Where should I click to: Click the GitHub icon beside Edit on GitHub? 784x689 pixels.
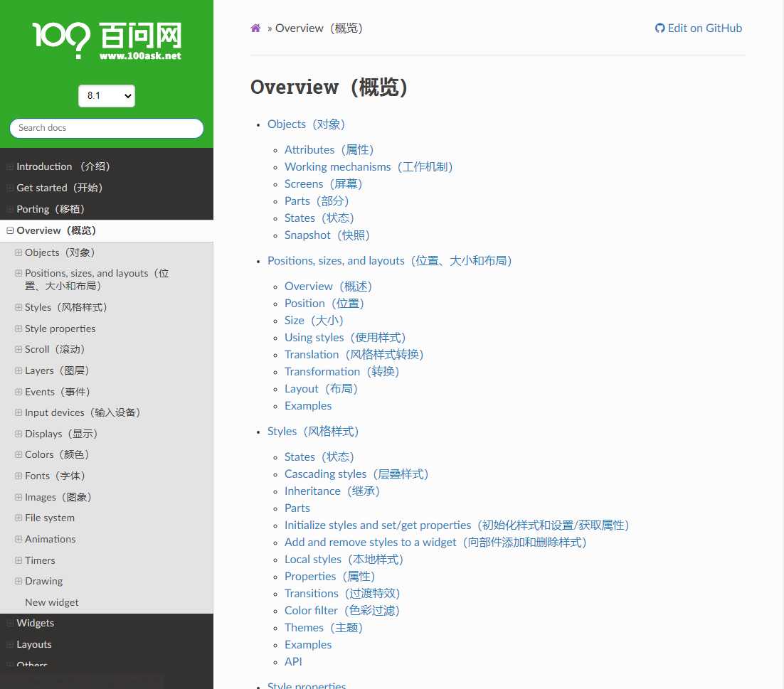pyautogui.click(x=659, y=28)
